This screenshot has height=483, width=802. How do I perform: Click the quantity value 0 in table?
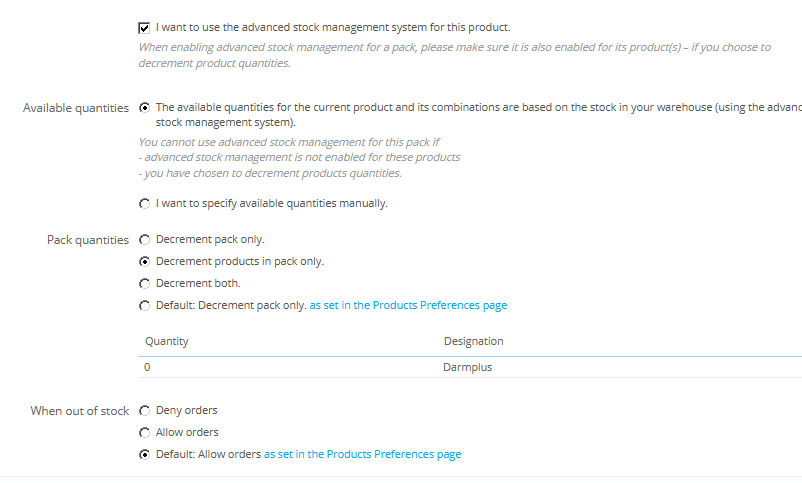[147, 367]
